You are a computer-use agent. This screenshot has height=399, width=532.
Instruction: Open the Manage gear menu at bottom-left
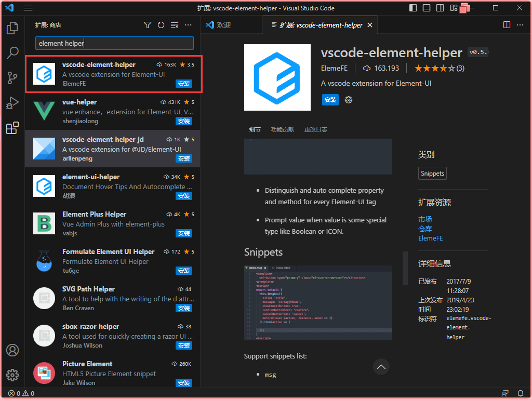[12, 375]
